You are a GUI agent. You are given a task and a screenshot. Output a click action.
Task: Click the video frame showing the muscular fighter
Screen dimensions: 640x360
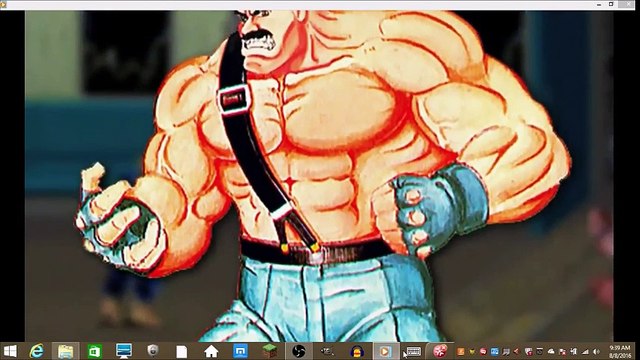(320, 176)
